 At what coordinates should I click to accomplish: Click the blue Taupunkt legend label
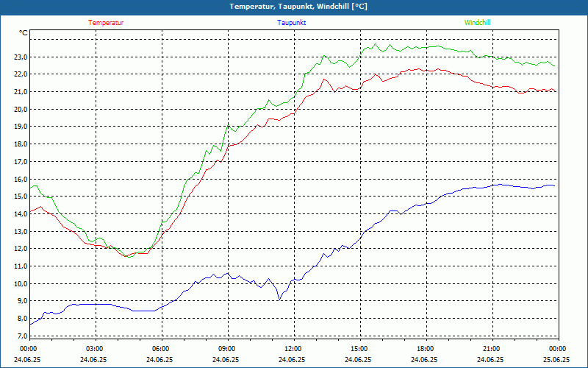coord(292,23)
